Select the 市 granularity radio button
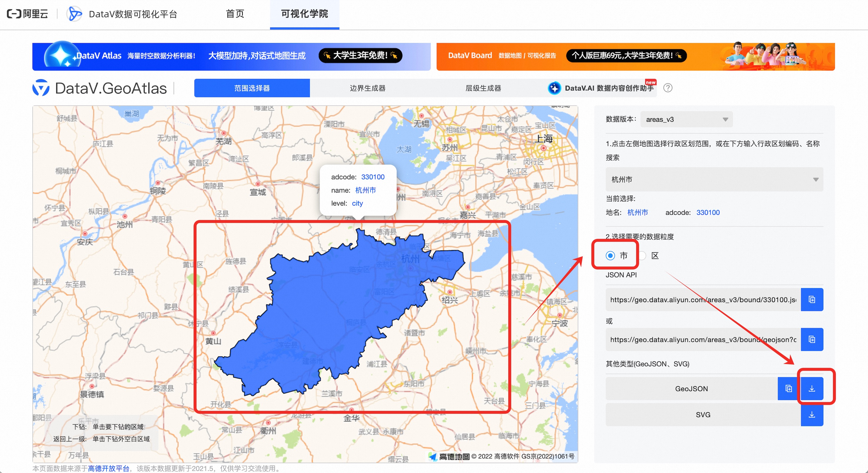Screen dimensions: 868x473 (610, 256)
